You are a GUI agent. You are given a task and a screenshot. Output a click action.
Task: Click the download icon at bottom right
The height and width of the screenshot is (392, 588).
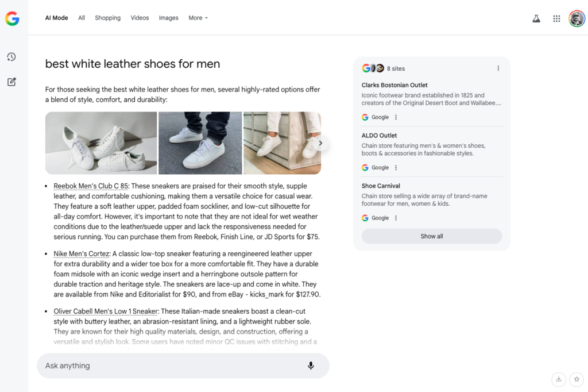(x=559, y=379)
